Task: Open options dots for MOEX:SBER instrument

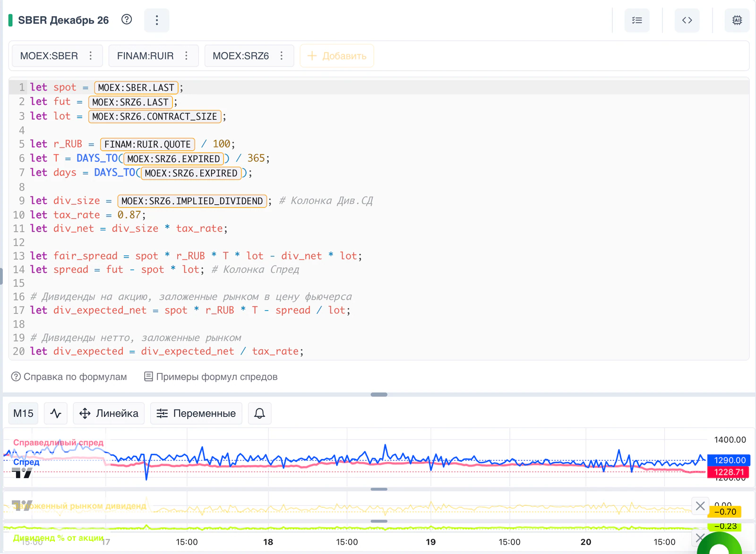Action: point(91,56)
